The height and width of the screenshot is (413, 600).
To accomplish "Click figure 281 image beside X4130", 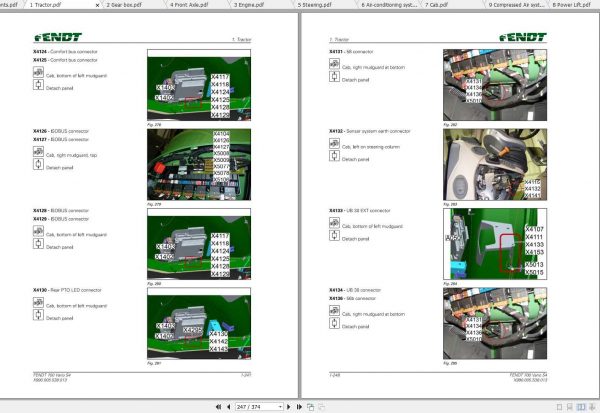I will tap(199, 323).
